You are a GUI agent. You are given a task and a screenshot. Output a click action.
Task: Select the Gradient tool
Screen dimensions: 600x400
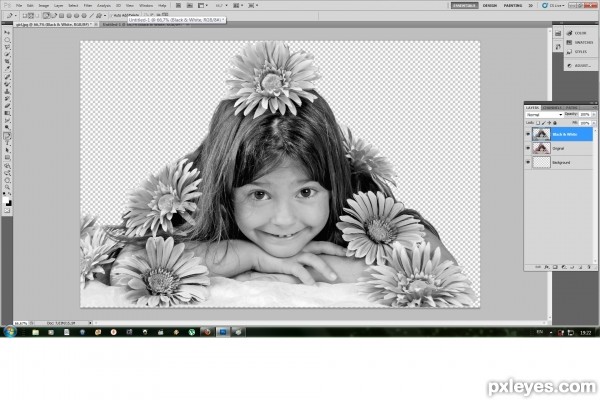[7, 112]
